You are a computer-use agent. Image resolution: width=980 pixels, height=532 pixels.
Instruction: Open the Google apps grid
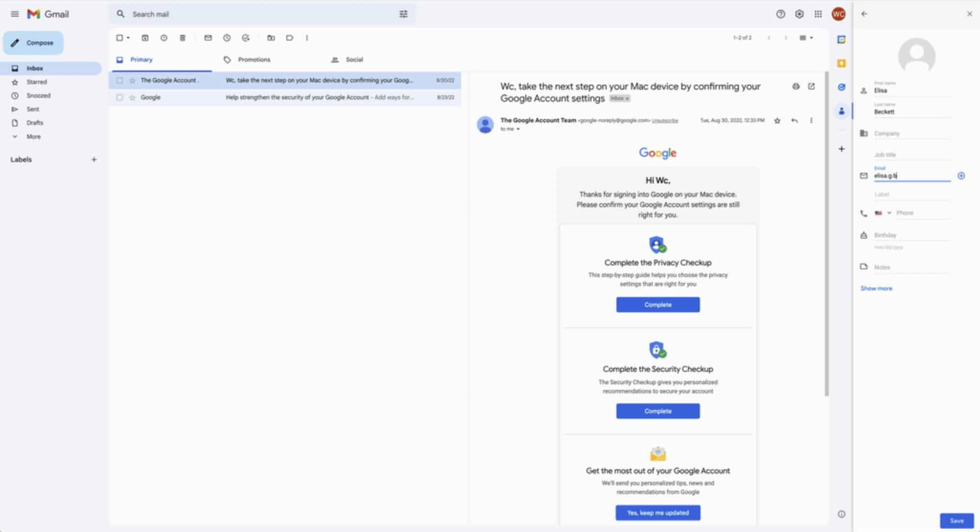click(x=818, y=14)
